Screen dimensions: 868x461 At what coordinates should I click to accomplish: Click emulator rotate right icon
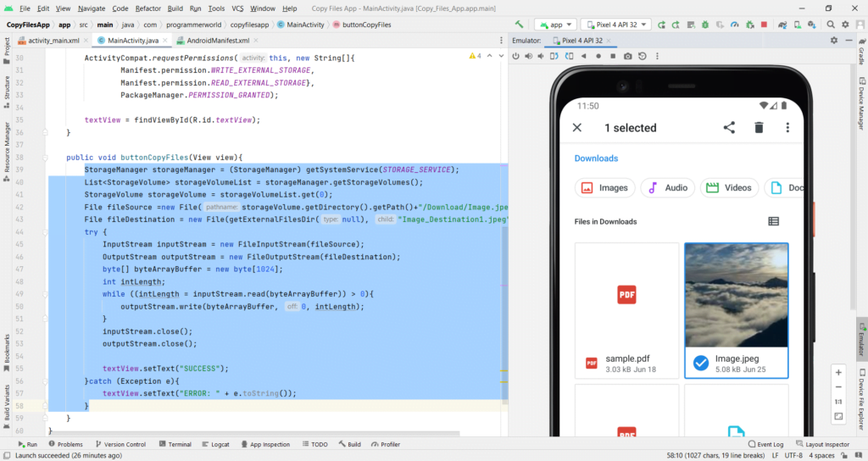point(569,56)
